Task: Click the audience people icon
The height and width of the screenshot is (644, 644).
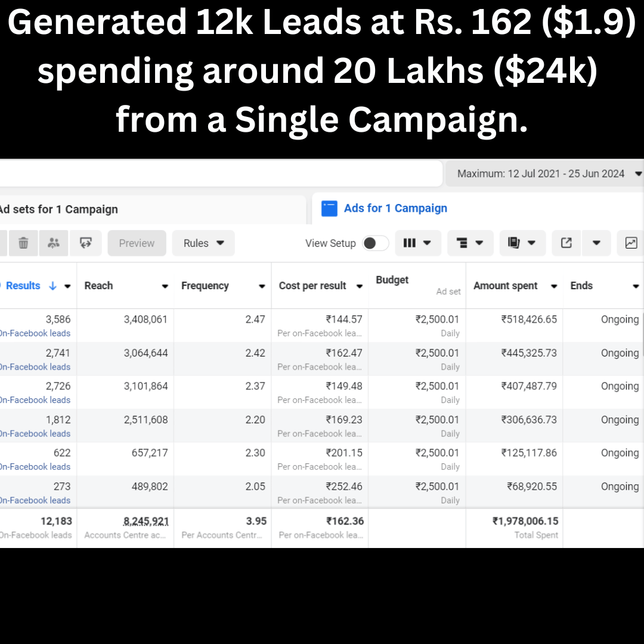Action: (x=54, y=243)
